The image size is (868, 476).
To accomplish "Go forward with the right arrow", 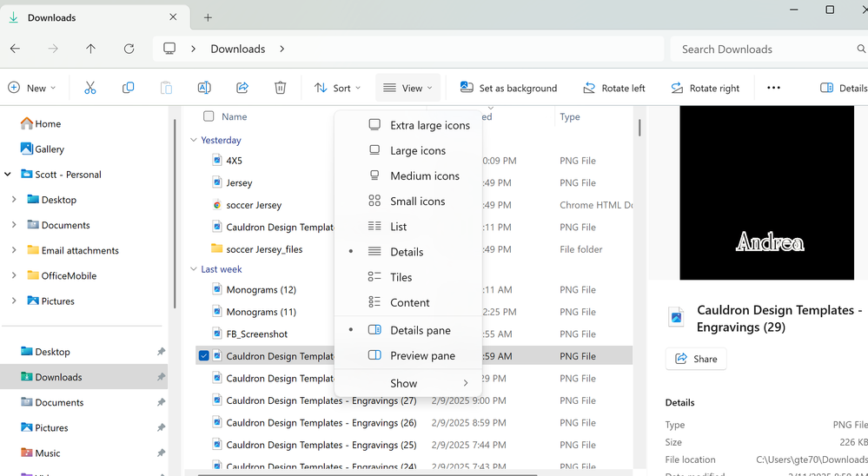I will [53, 49].
